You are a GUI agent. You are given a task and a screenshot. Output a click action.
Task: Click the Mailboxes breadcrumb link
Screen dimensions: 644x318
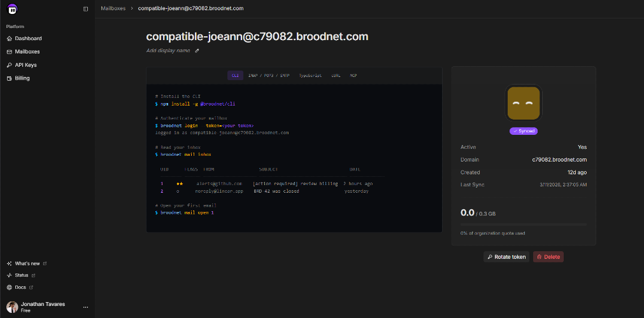(115, 8)
